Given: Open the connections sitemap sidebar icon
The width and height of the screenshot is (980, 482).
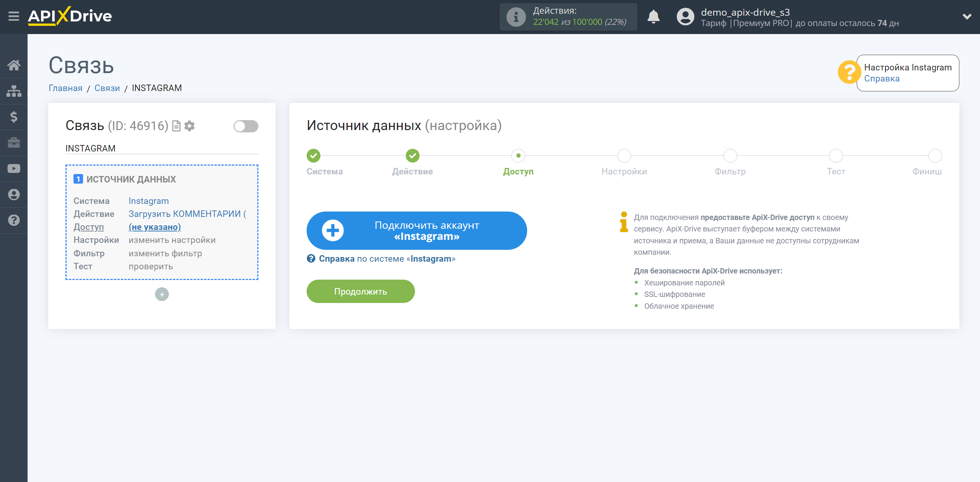Looking at the screenshot, I should pos(14,91).
